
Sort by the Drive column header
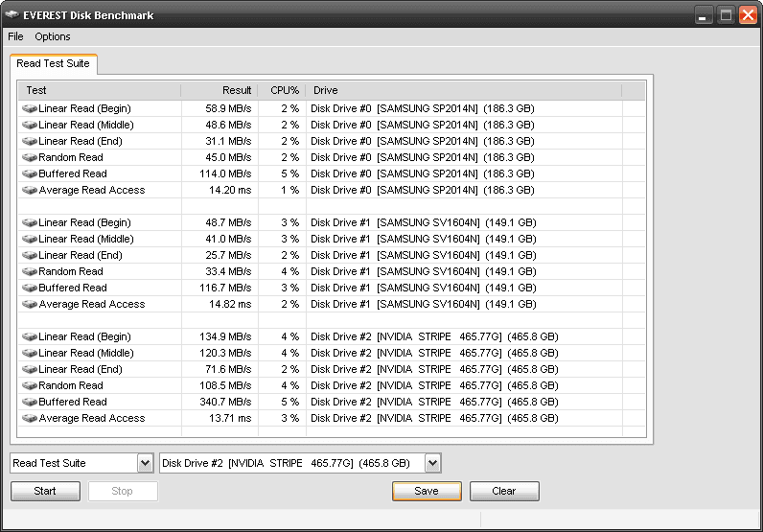[464, 90]
